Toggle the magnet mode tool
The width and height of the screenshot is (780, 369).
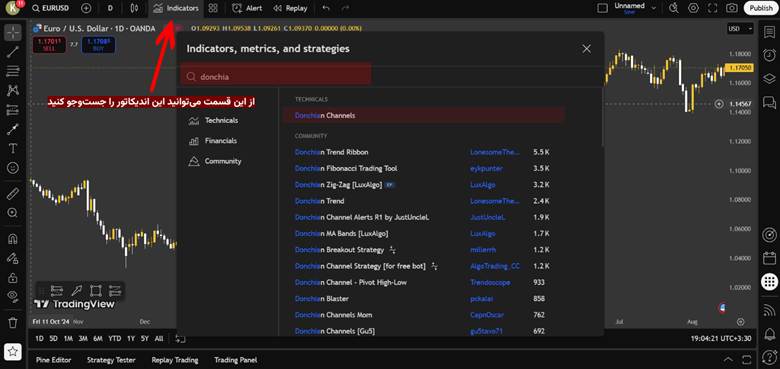[x=13, y=239]
